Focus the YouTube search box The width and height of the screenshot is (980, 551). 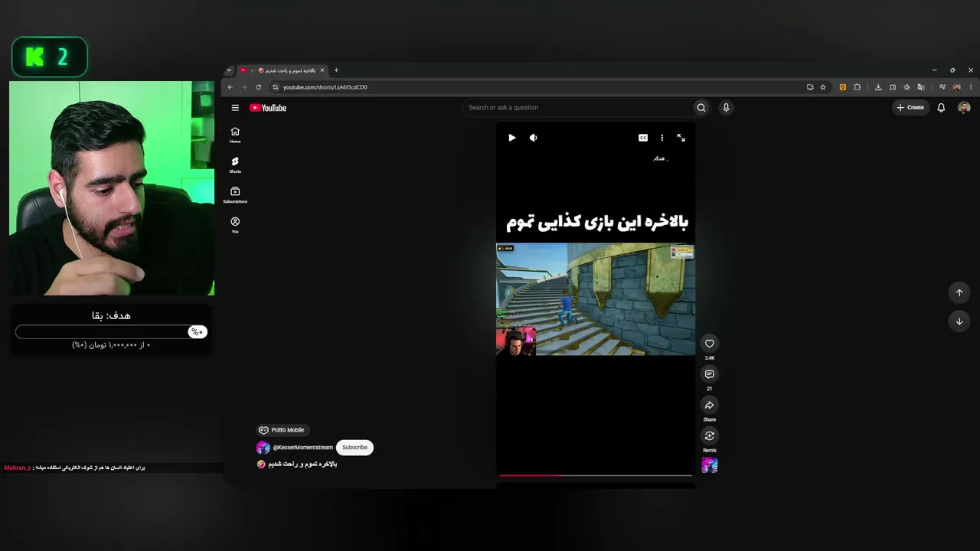(578, 108)
